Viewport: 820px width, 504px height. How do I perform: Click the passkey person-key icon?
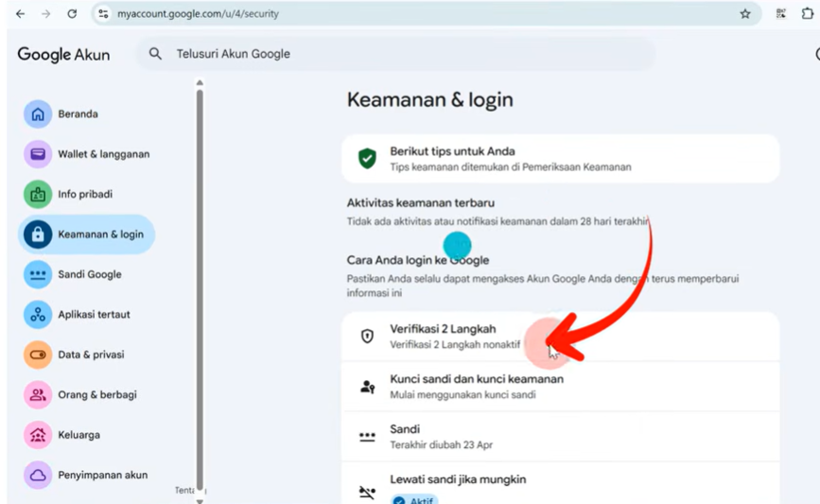point(367,387)
